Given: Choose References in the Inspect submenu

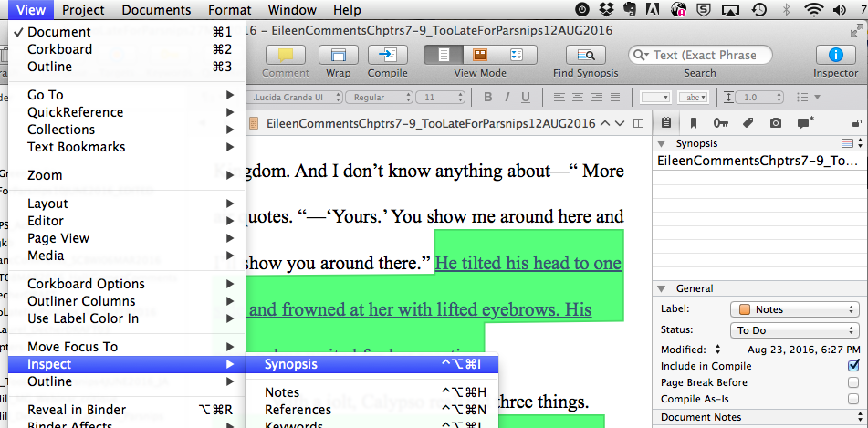Looking at the screenshot, I should click(372, 410).
